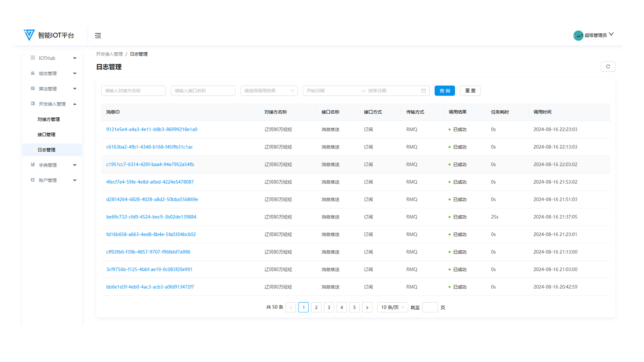
Task: Go to next page arrow
Action: tap(367, 307)
